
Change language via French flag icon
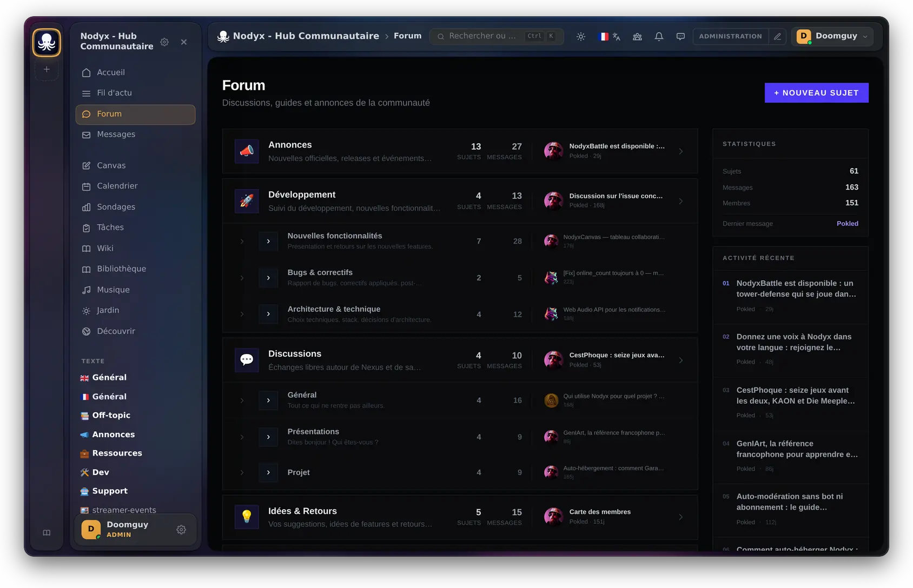click(609, 36)
